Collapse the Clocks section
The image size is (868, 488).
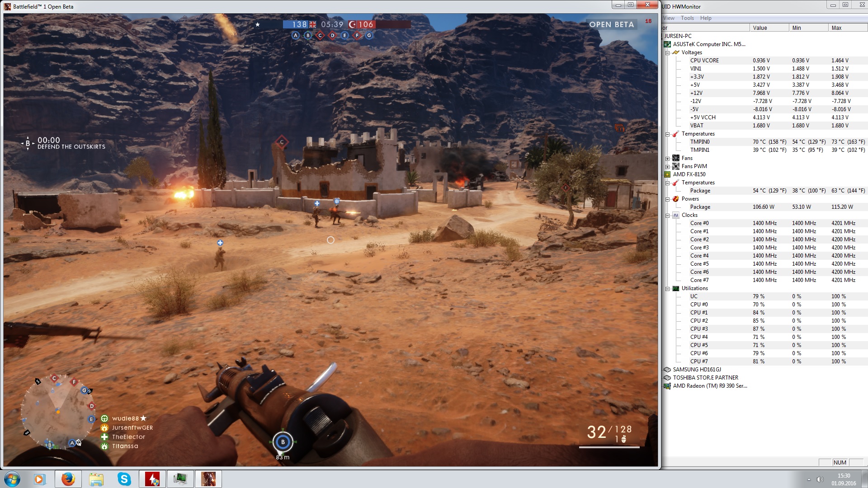pos(667,215)
